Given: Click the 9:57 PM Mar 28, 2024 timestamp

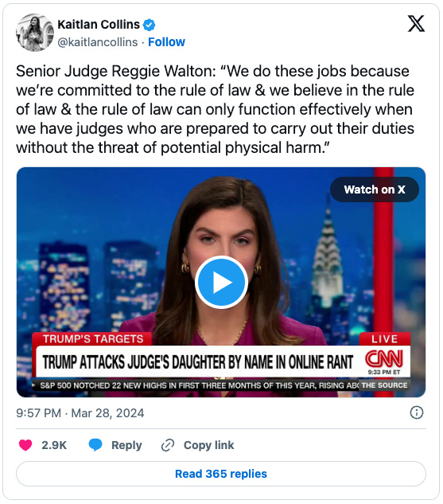Looking at the screenshot, I should pos(80,413).
